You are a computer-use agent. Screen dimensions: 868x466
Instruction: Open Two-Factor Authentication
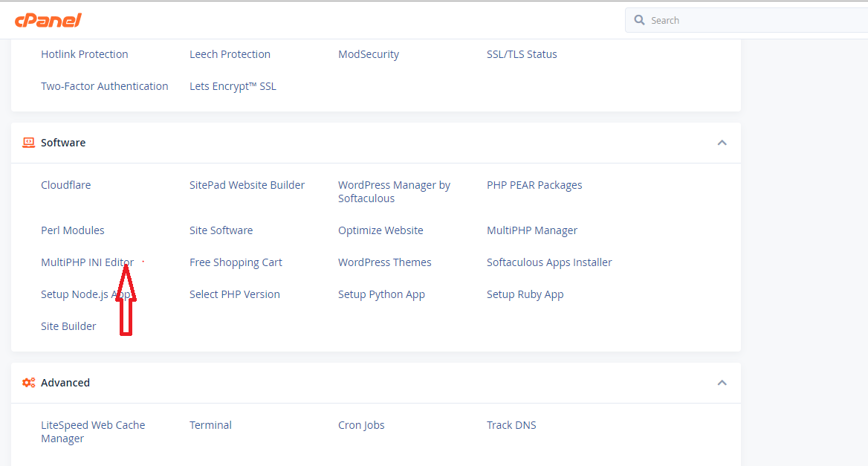[x=105, y=86]
